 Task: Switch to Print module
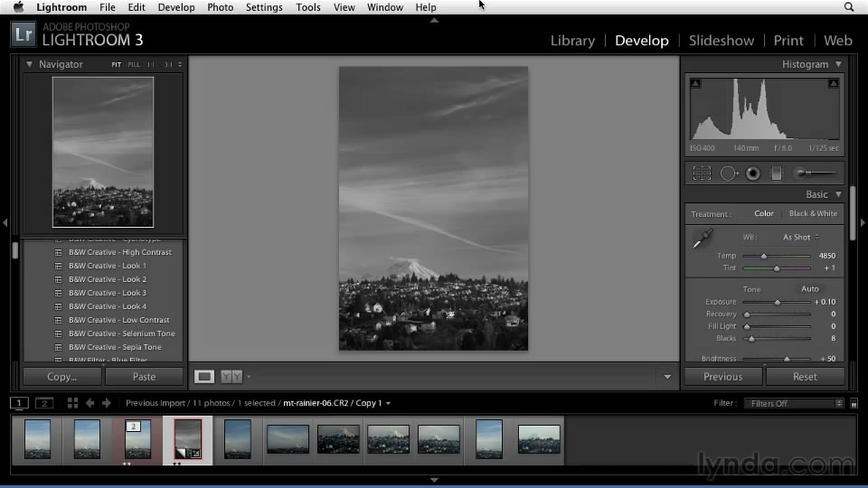(x=788, y=41)
